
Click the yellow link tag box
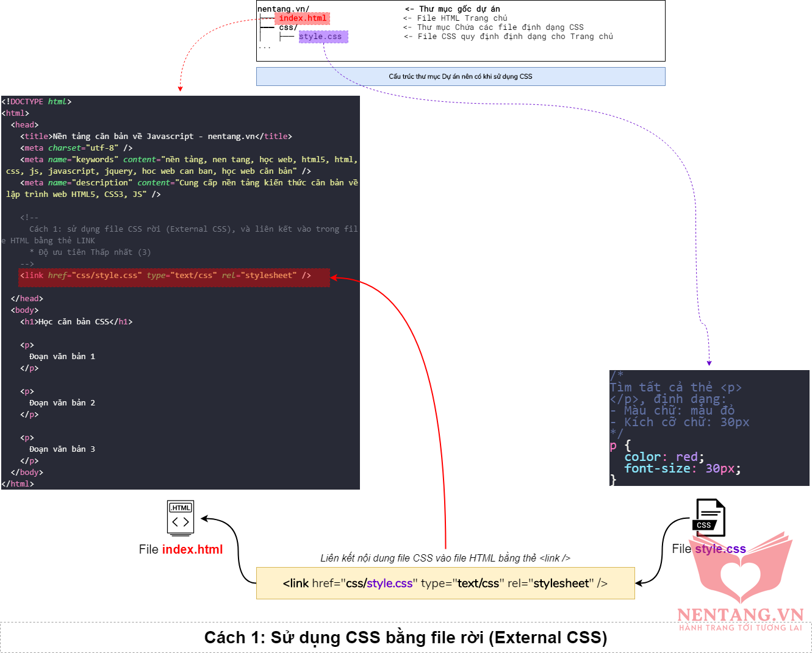pyautogui.click(x=445, y=583)
